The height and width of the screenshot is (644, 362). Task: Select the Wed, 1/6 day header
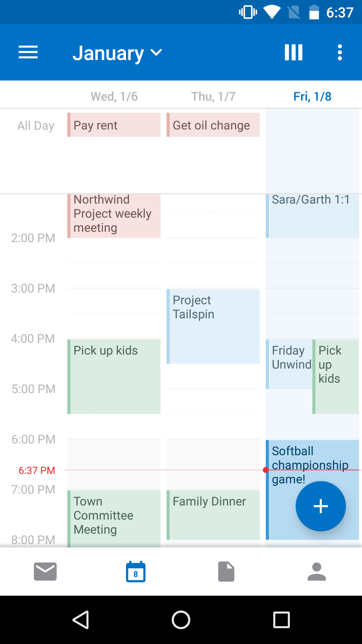[x=114, y=97]
